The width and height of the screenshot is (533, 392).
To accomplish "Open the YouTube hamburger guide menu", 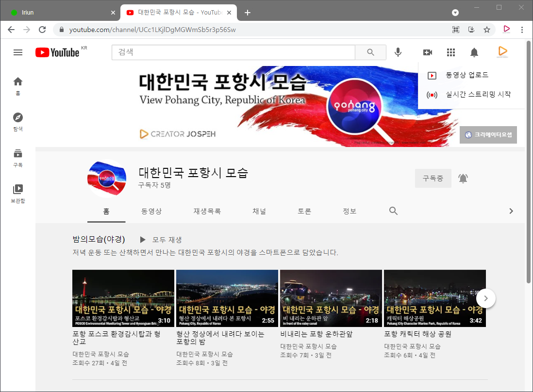I will [18, 52].
